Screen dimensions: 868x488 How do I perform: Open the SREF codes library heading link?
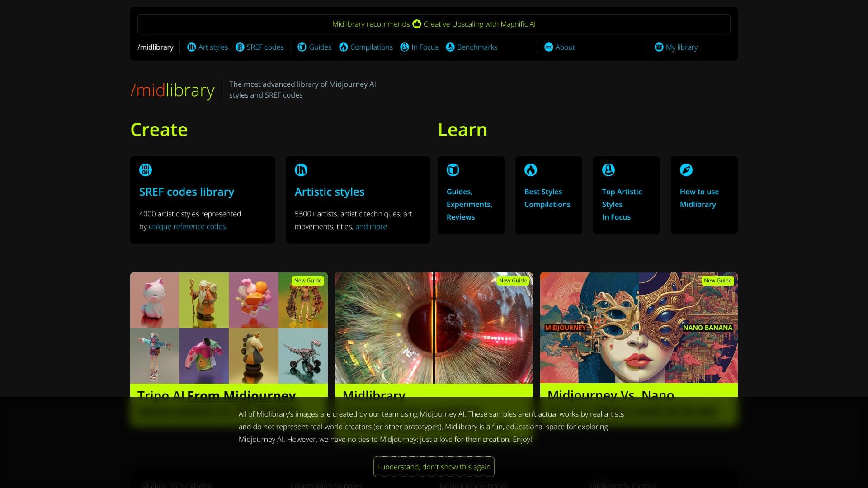[x=187, y=192]
